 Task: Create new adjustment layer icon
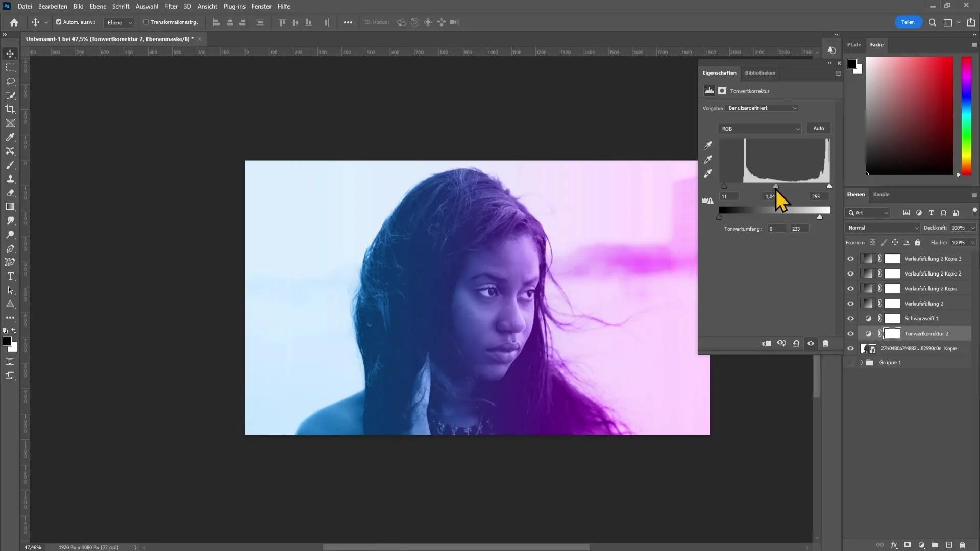coord(922,545)
